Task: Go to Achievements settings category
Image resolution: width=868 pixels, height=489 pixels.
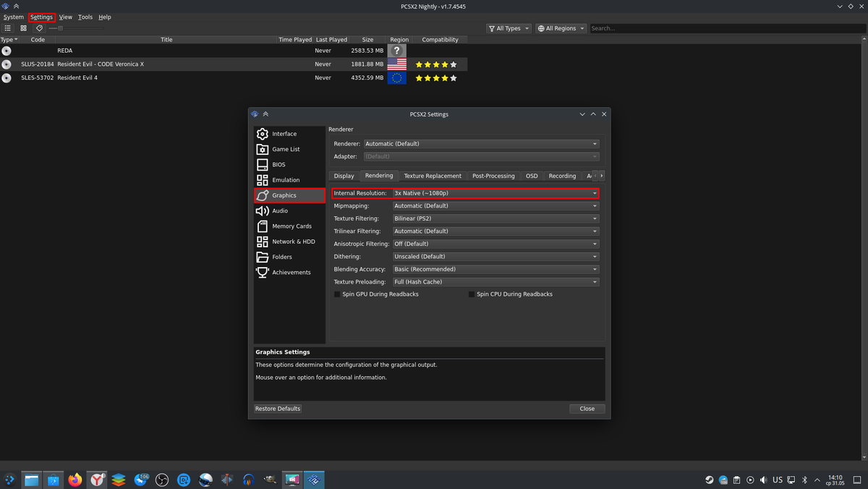Action: 289,272
